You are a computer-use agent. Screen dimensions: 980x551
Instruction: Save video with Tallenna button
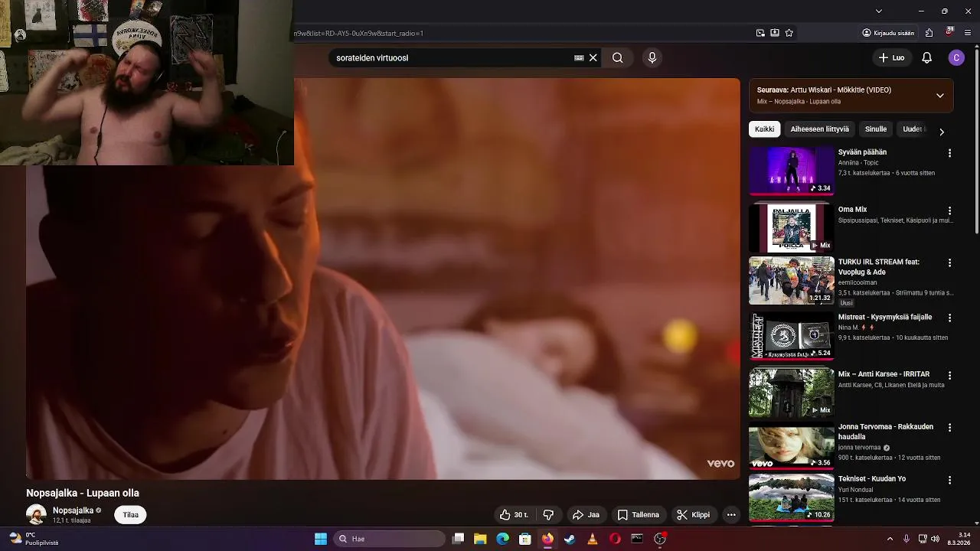point(639,515)
